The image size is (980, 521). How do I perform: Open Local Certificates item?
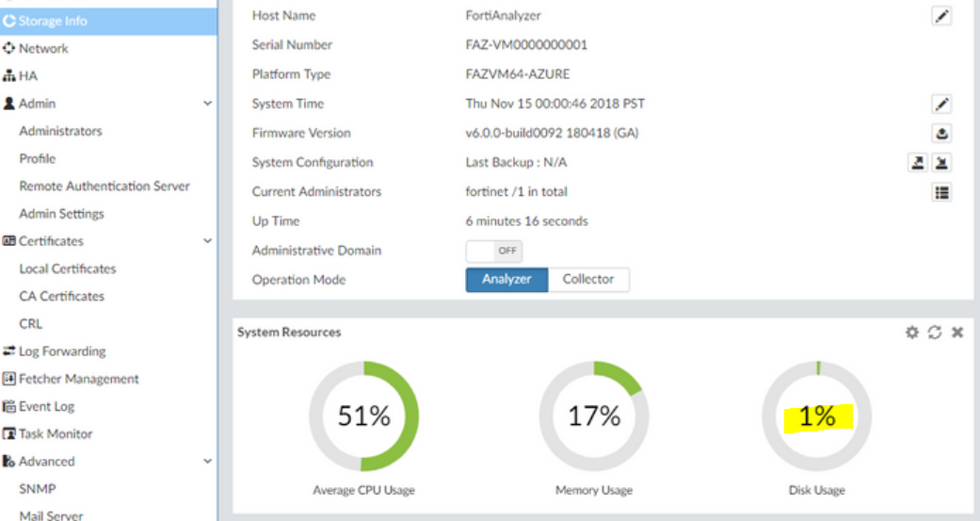tap(68, 269)
